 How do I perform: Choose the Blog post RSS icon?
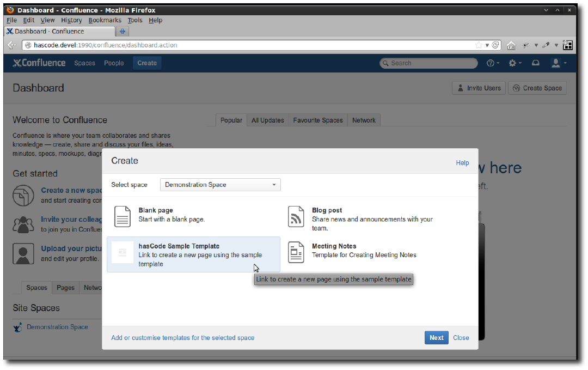(x=296, y=216)
